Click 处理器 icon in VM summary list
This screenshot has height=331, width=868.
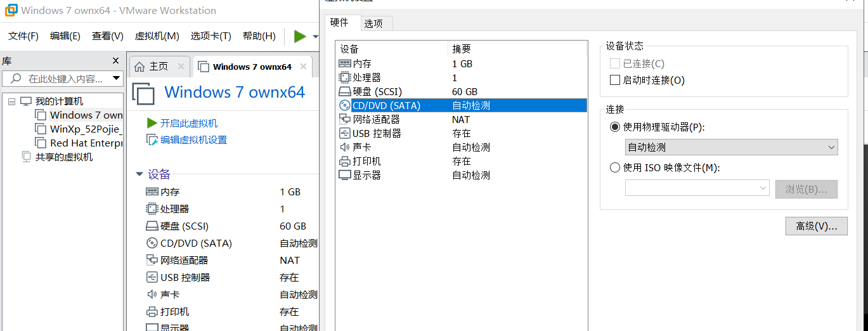click(152, 209)
